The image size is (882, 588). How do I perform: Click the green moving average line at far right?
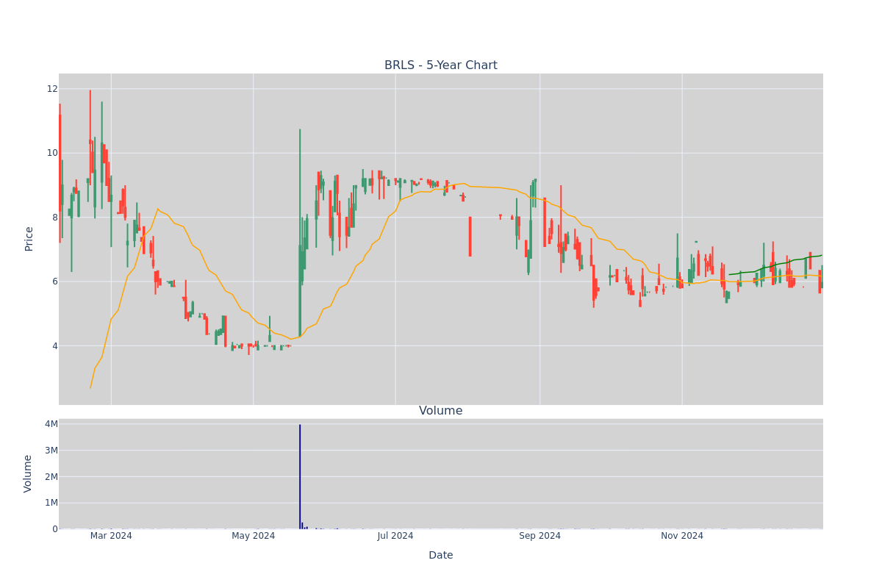(775, 265)
